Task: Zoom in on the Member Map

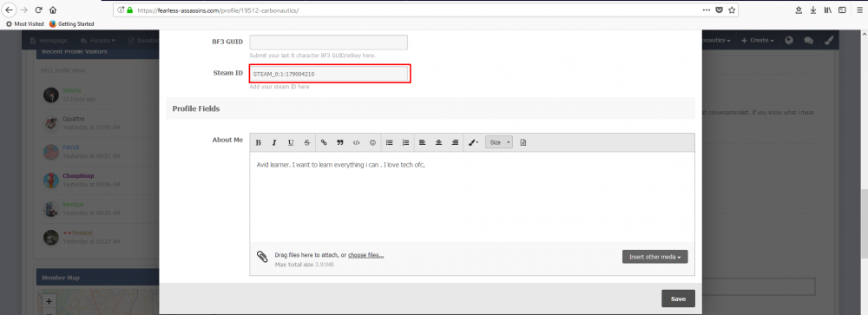Action: click(49, 302)
